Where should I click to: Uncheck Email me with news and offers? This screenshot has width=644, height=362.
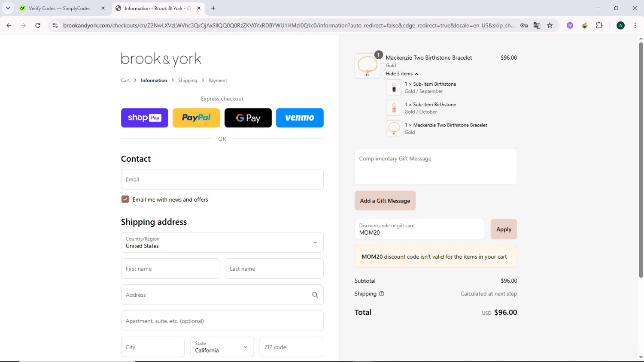tap(125, 199)
